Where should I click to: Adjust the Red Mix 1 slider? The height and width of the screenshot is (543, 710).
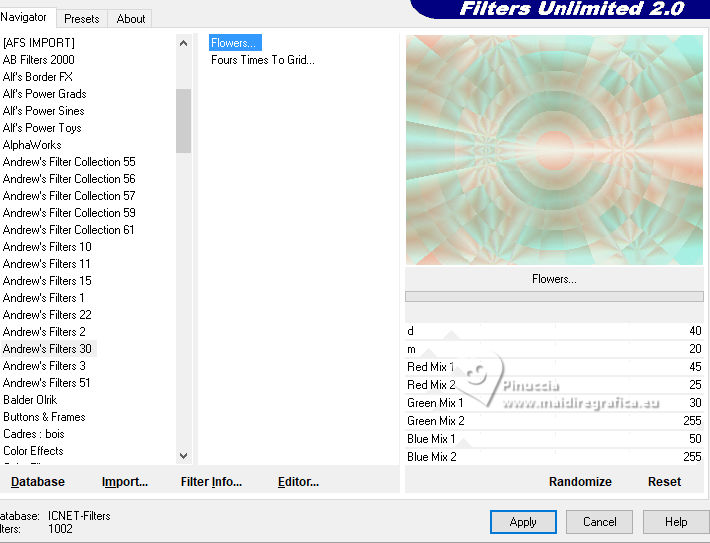point(554,367)
